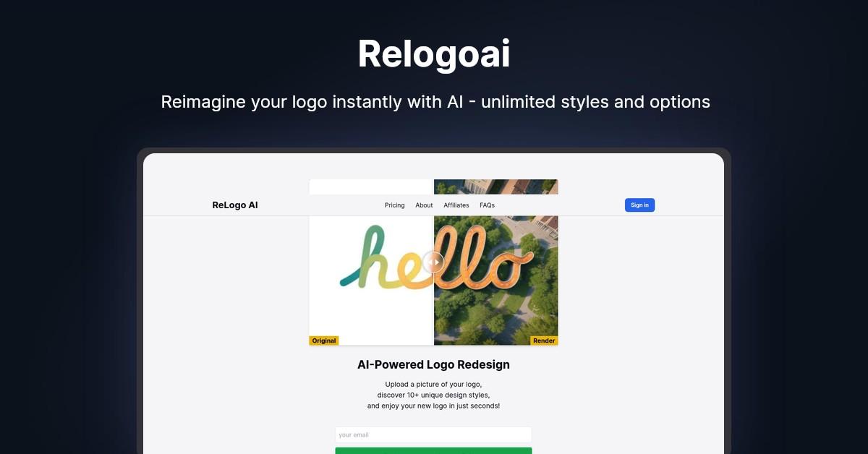
Task: Open the Affiliates link in navbar
Action: [456, 205]
